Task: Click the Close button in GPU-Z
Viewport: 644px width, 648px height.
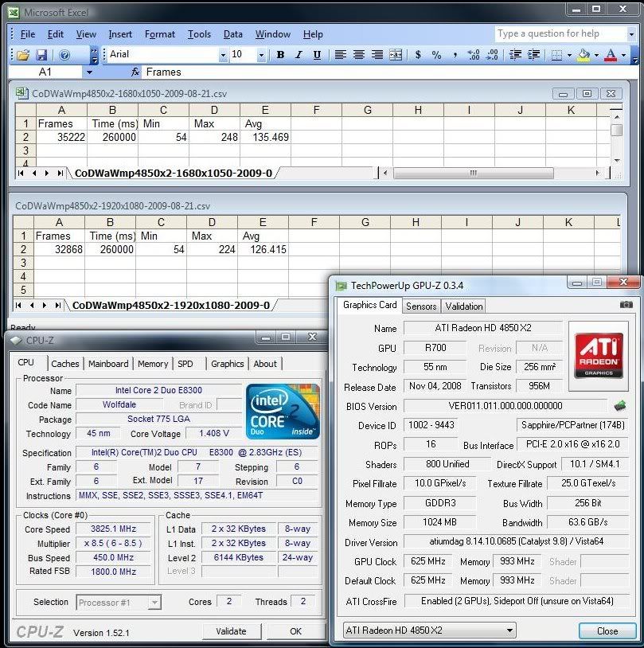Action: [x=607, y=631]
